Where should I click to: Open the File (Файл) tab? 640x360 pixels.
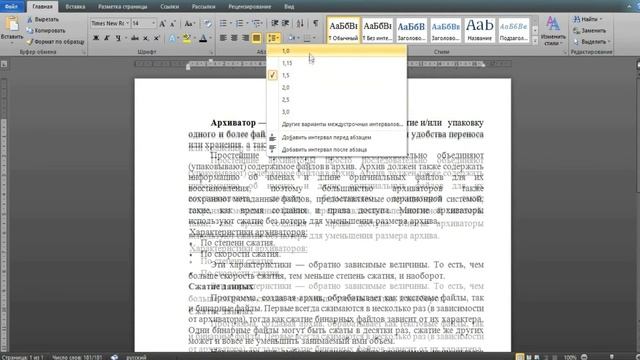tap(11, 7)
